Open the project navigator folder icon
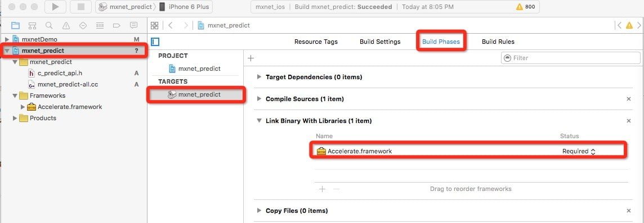Image resolution: width=644 pixels, height=223 pixels. (15, 26)
